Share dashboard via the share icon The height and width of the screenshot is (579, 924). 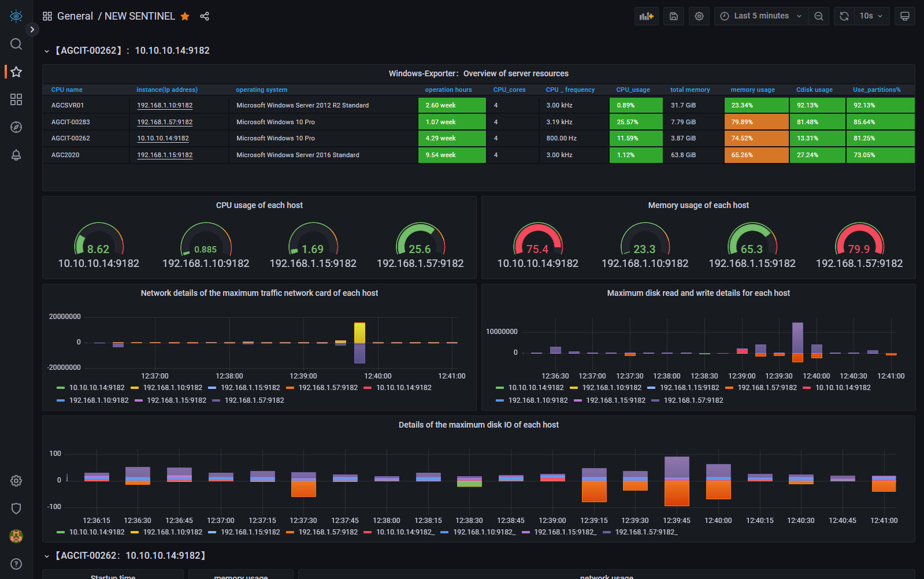coord(205,16)
